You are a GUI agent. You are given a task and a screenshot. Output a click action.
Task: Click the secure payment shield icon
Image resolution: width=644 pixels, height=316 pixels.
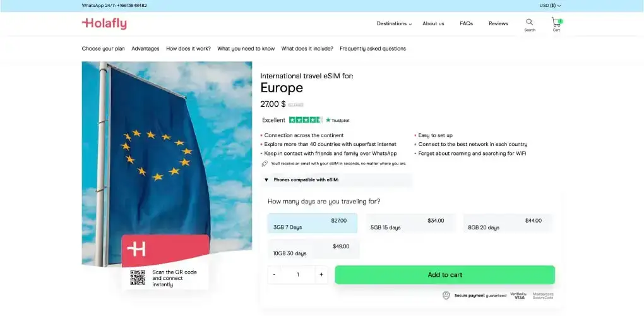(x=446, y=295)
